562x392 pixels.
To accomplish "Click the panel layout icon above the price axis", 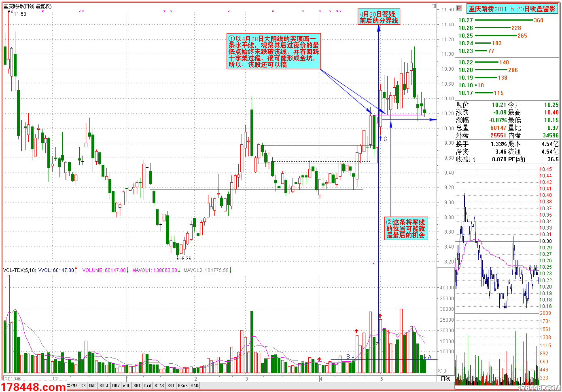I will 434,6.
